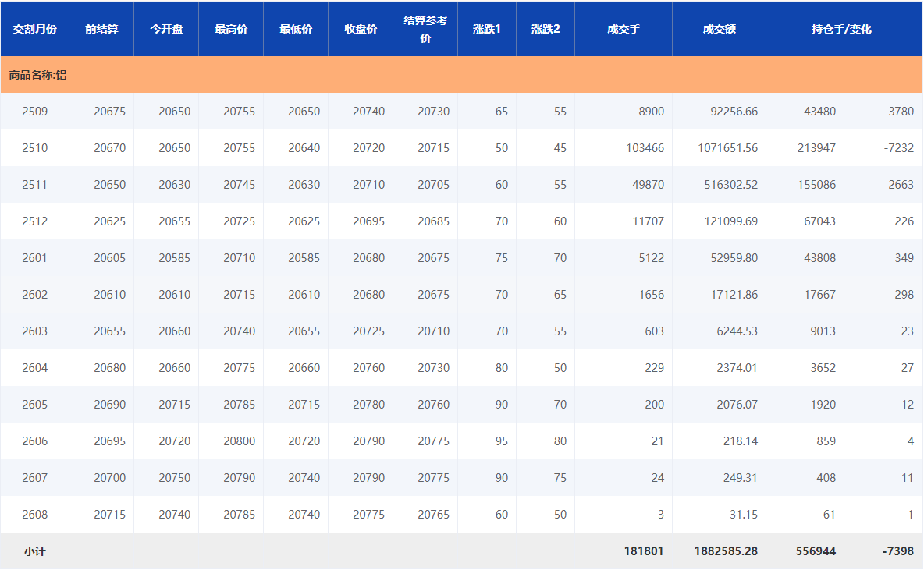Click the 涨跌1 column header
The height and width of the screenshot is (570, 924).
(487, 29)
